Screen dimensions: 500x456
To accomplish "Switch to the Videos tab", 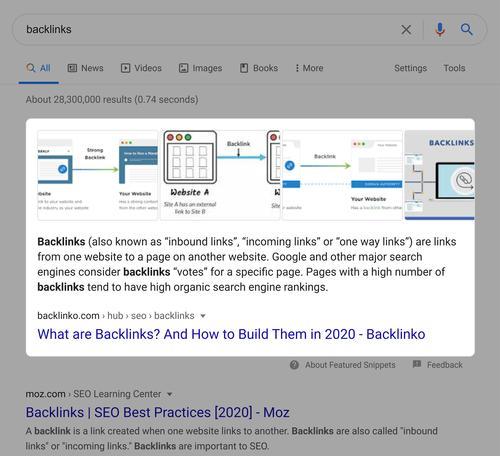I will click(141, 68).
